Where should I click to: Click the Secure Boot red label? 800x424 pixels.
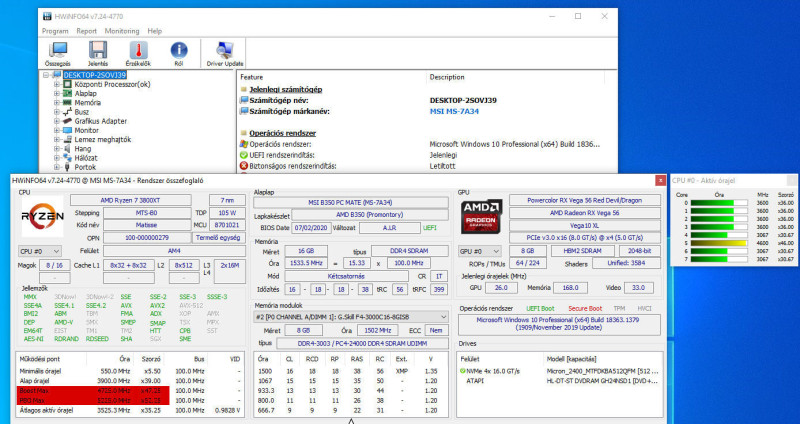click(x=585, y=309)
